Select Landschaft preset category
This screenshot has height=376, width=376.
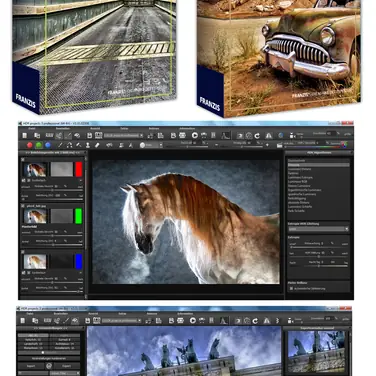click(x=33, y=343)
